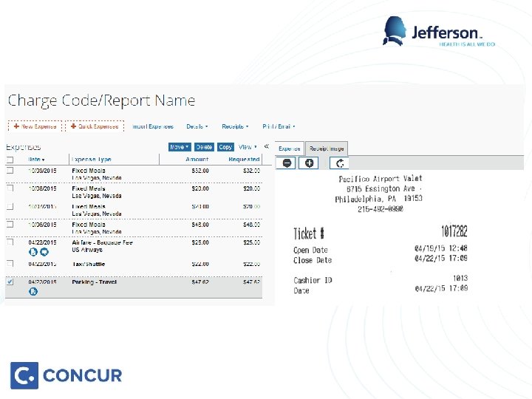The height and width of the screenshot is (399, 532).
Task: Open receipt icon on Parking - Travel row
Action: 33,291
